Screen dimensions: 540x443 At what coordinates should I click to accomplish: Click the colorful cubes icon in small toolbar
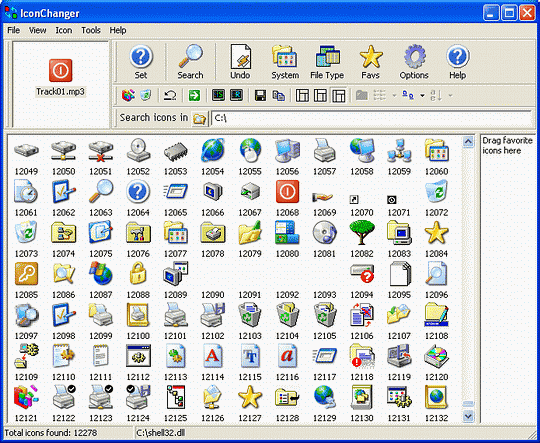128,95
